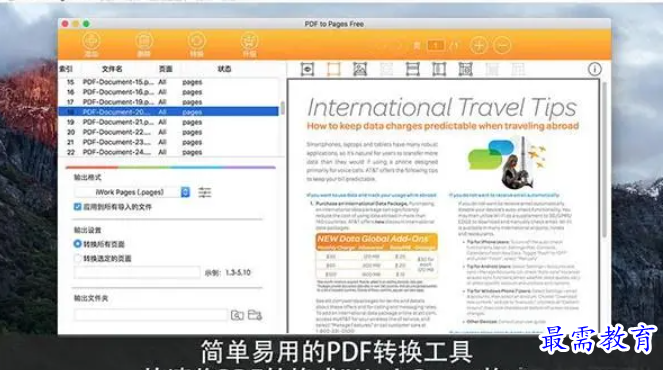Select the grid table frame tool
This screenshot has width=663, height=370.
tap(465, 69)
